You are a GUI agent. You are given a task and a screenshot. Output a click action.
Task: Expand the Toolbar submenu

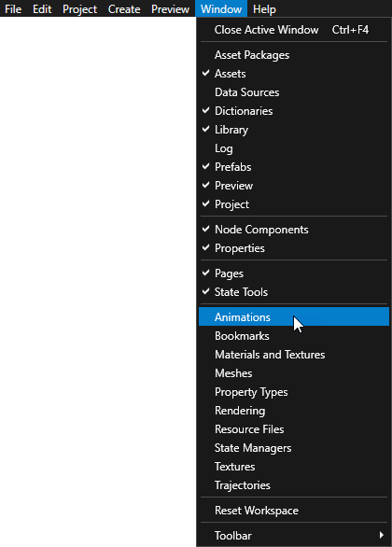(294, 535)
